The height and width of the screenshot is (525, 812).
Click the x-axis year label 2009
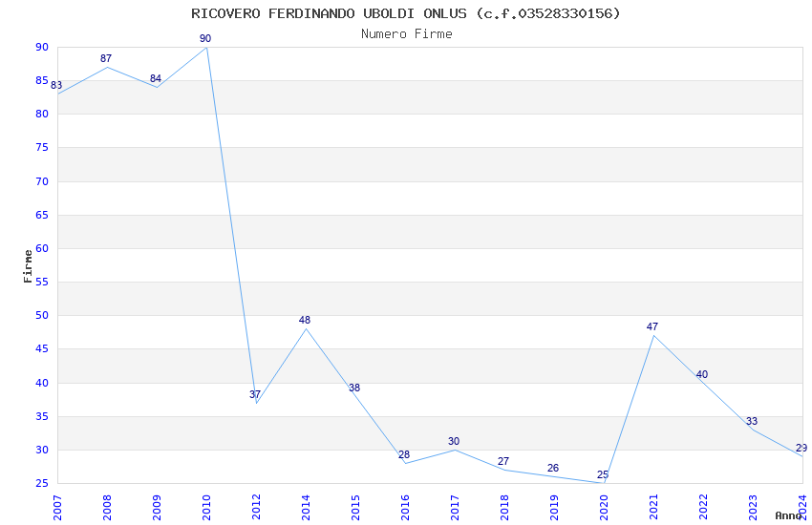point(157,508)
